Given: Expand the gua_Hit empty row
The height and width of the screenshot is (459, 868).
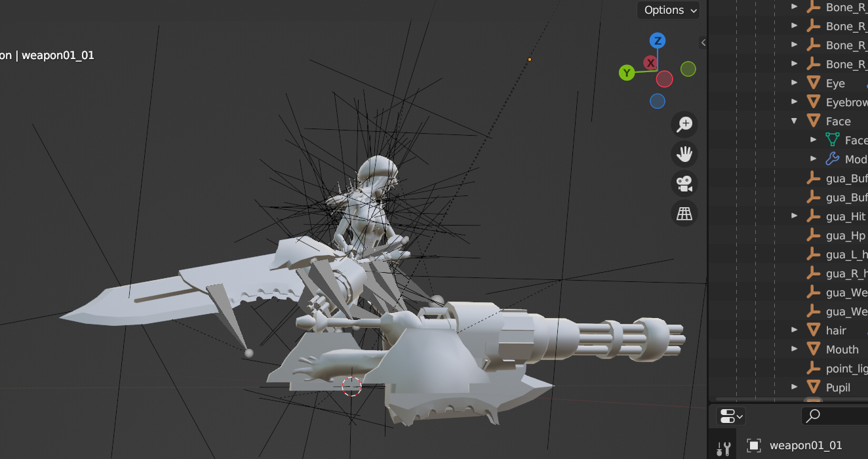Looking at the screenshot, I should tap(795, 216).
